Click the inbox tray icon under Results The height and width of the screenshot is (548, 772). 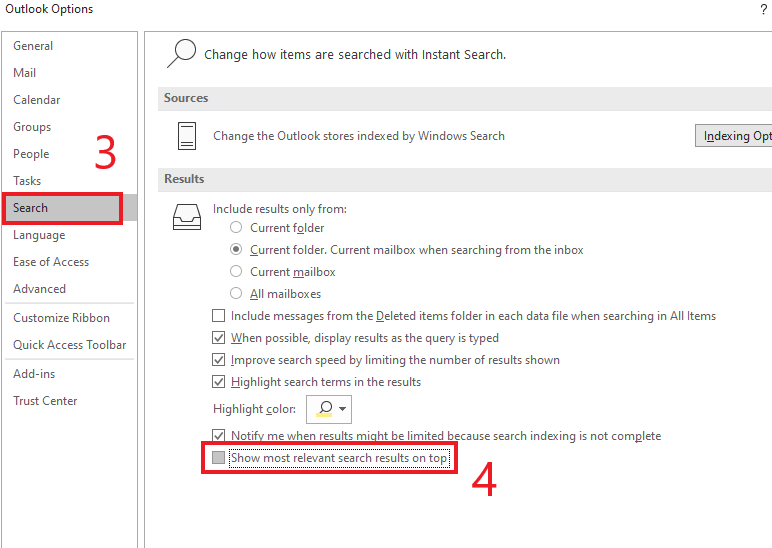coord(187,217)
